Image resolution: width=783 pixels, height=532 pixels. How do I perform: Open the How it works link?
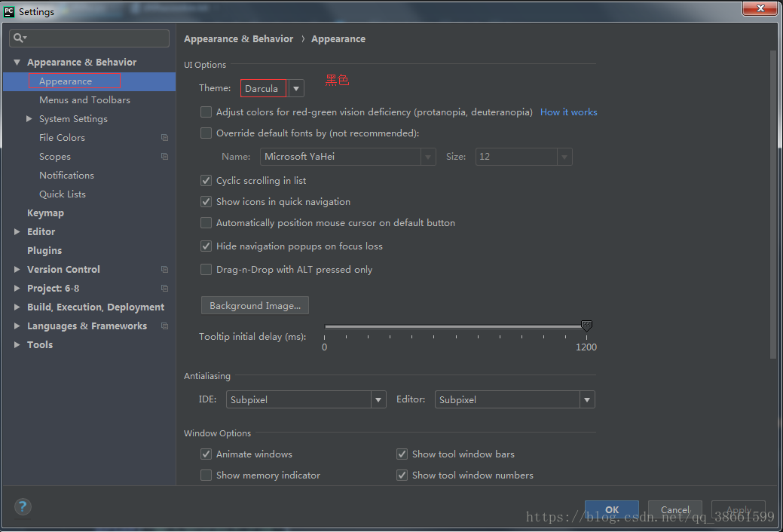(568, 112)
